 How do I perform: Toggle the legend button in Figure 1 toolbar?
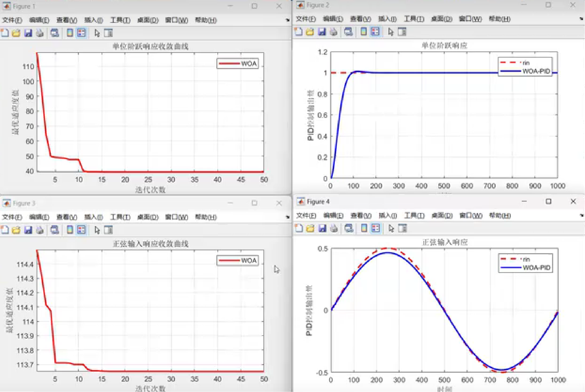pyautogui.click(x=81, y=33)
